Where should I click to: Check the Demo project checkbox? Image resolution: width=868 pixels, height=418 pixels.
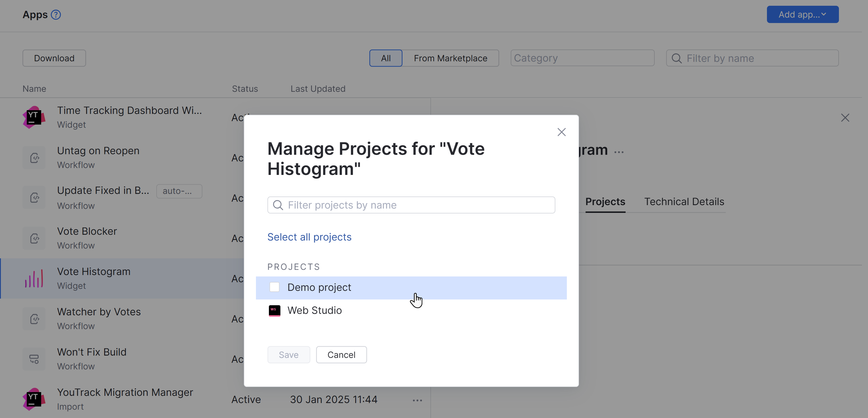tap(274, 287)
